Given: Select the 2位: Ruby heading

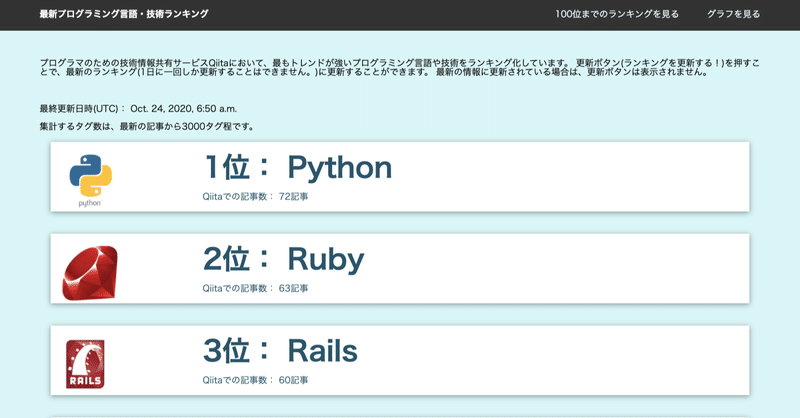Looking at the screenshot, I should pos(284,259).
